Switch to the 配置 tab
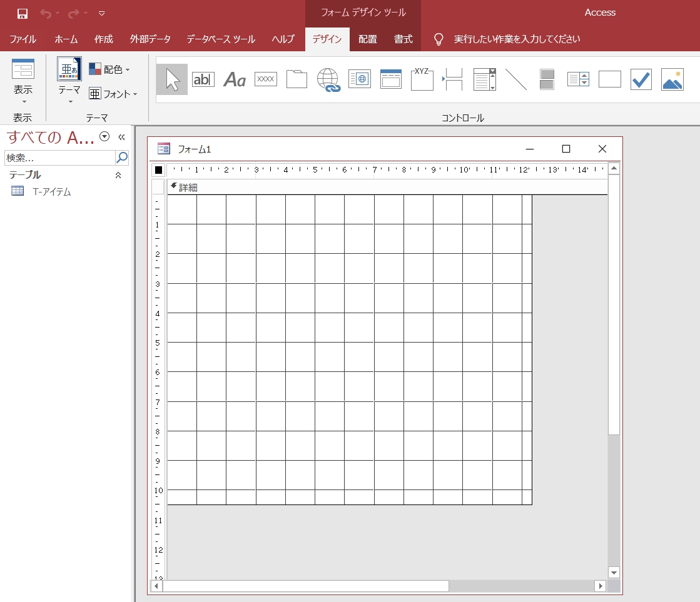Image resolution: width=700 pixels, height=602 pixels. click(x=367, y=39)
